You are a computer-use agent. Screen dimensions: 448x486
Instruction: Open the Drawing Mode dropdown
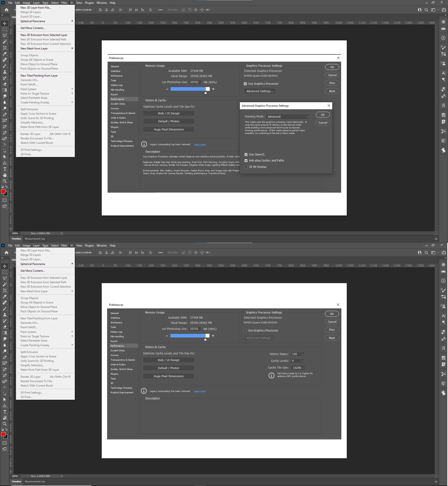click(287, 117)
